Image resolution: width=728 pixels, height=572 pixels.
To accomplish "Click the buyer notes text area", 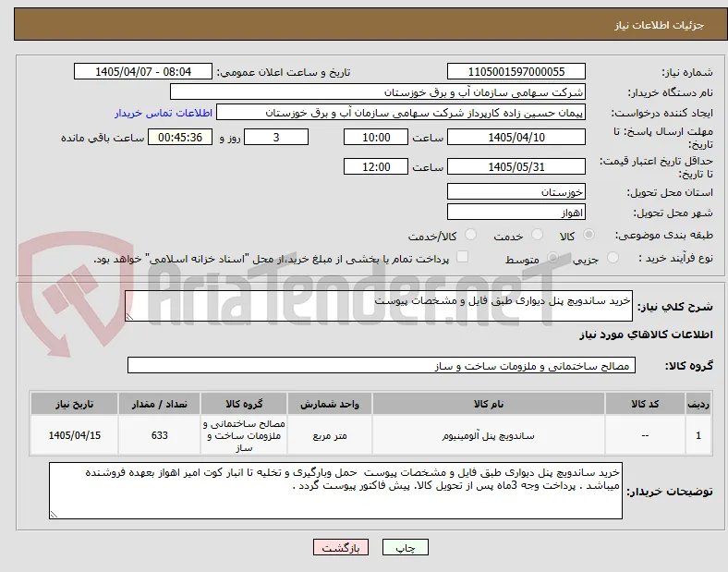I will pos(335,491).
